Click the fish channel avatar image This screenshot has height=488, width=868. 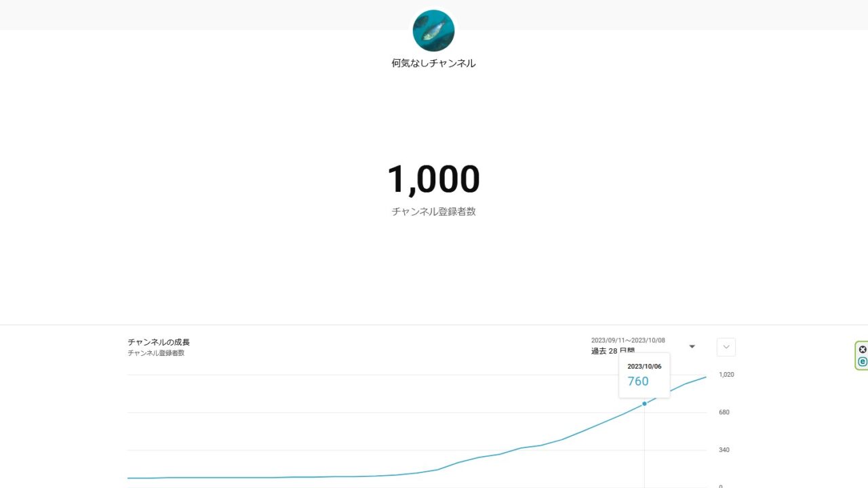pos(433,30)
